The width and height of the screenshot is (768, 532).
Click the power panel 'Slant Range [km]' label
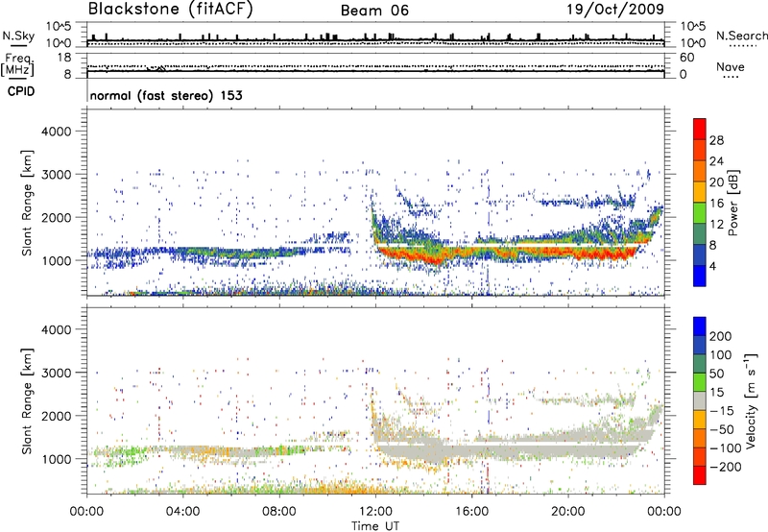27,203
